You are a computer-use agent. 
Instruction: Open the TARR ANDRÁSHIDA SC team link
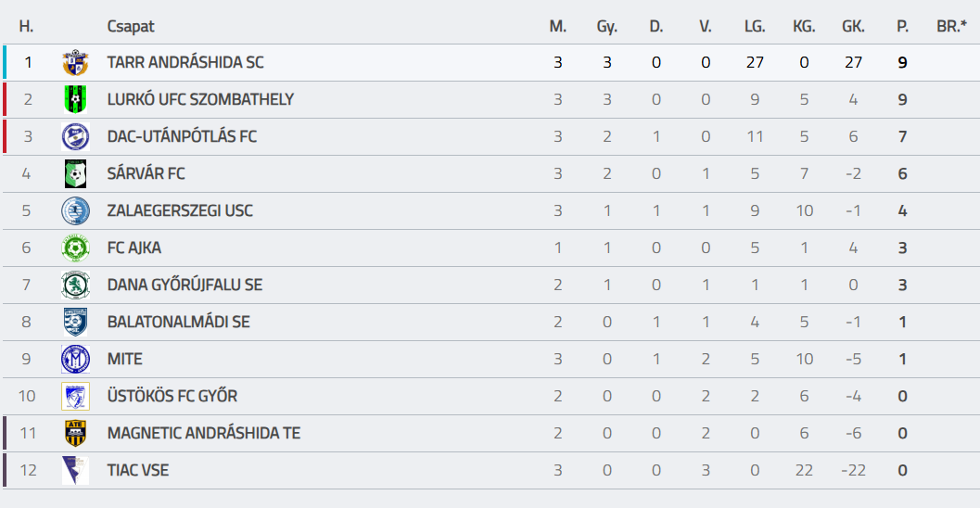point(185,62)
